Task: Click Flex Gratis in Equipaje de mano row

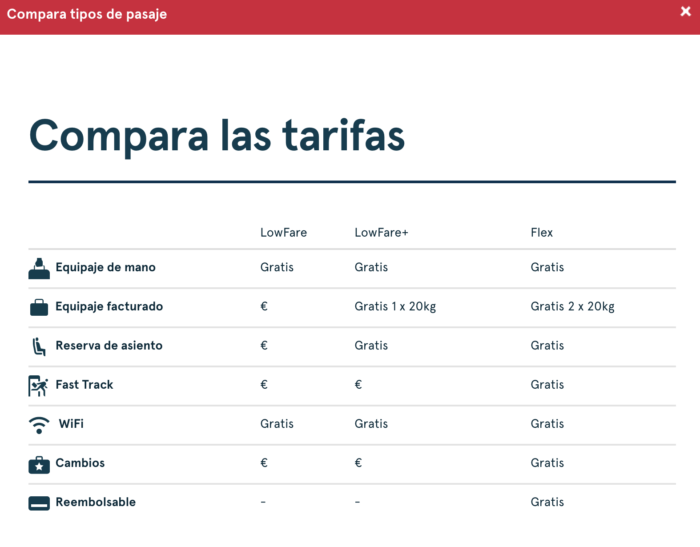Action: click(x=547, y=267)
